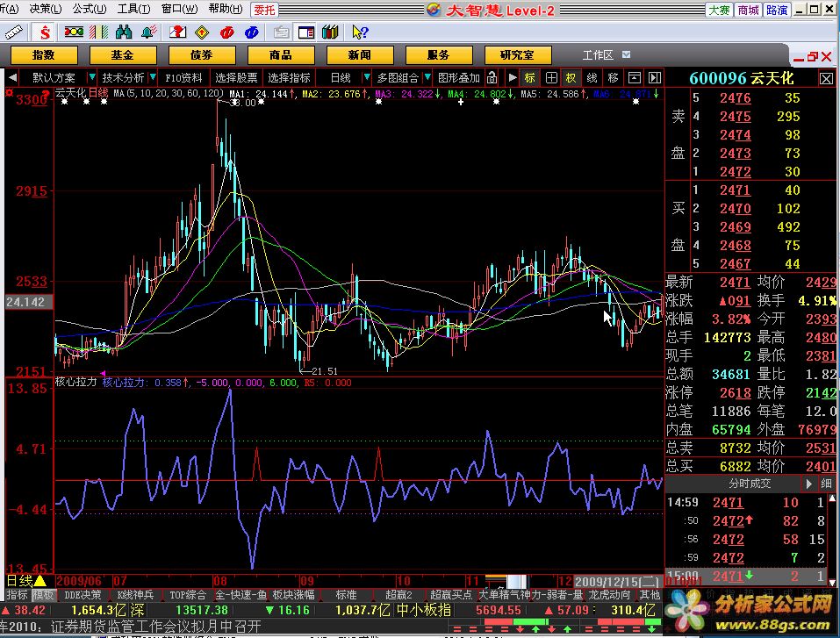Select the 模板 tab at the bottom
The width and height of the screenshot is (840, 638).
pyautogui.click(x=43, y=595)
